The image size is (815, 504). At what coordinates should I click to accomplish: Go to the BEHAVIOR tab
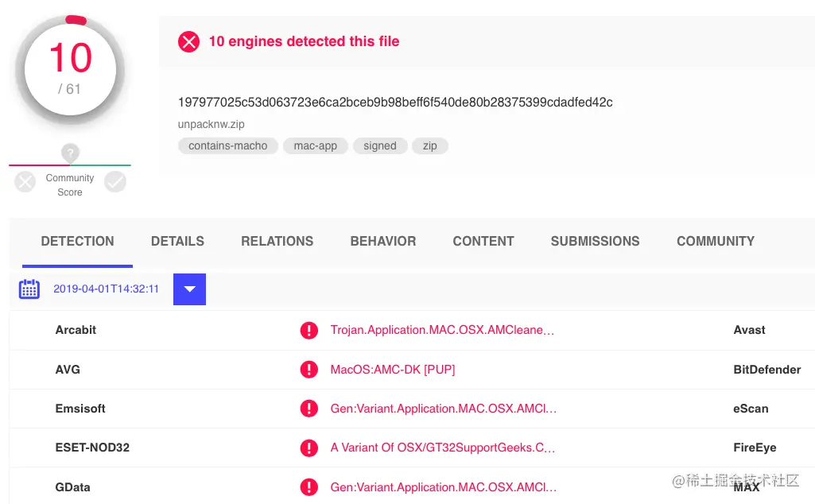(x=382, y=241)
